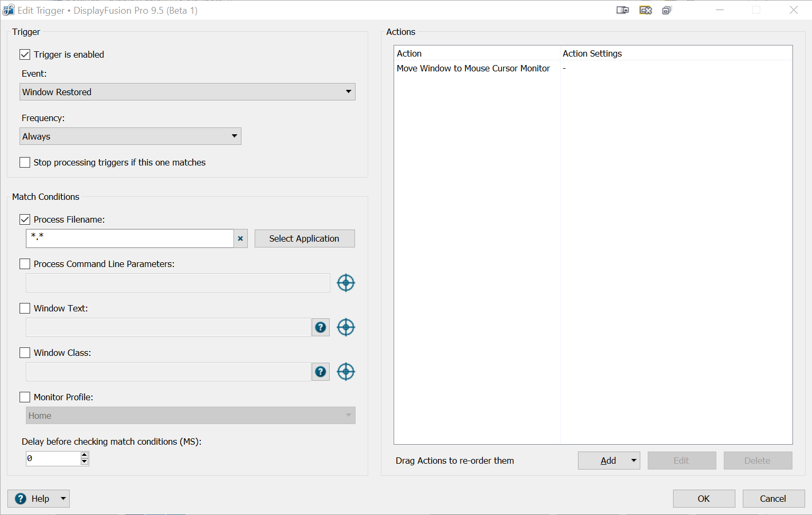Screen dimensions: 812x515
Task: Click the yellow-highlighted title bar button icon
Action: (x=645, y=10)
